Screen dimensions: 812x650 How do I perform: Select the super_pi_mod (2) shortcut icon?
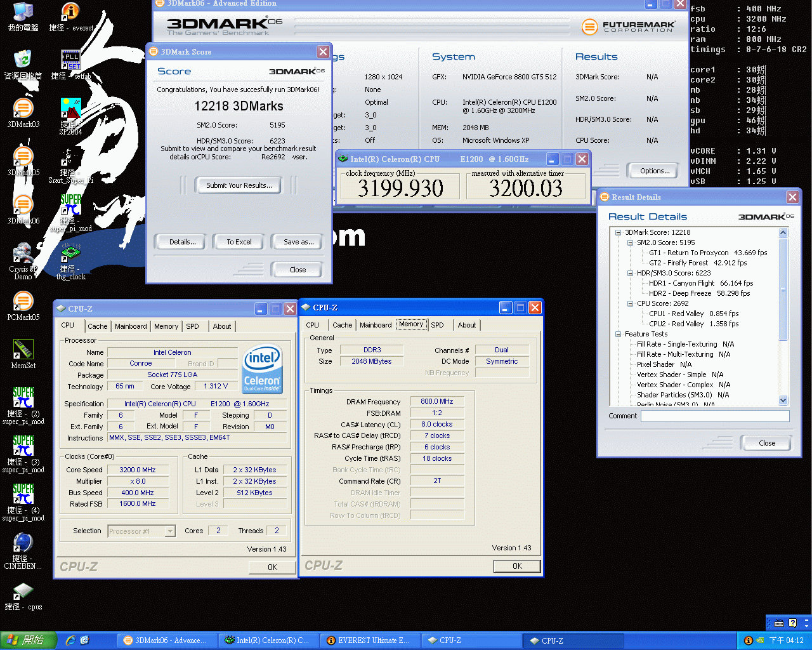click(x=23, y=406)
